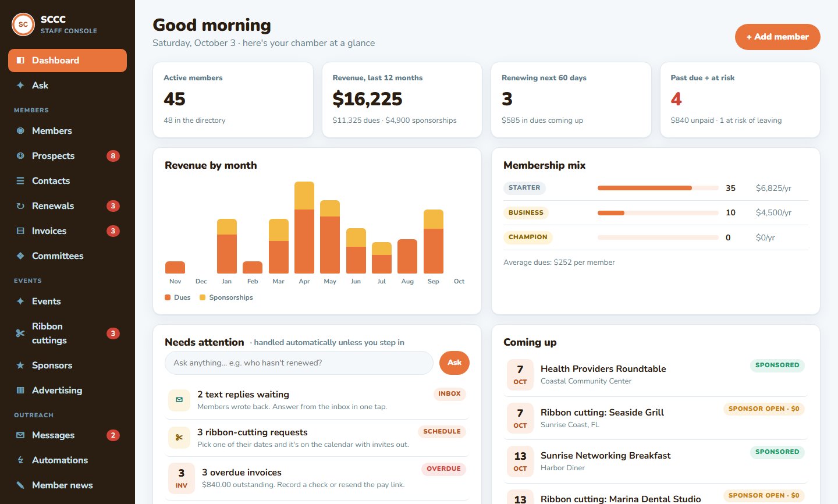The height and width of the screenshot is (504, 838).
Task: Click the Prospects badge showing 8
Action: [x=113, y=156]
